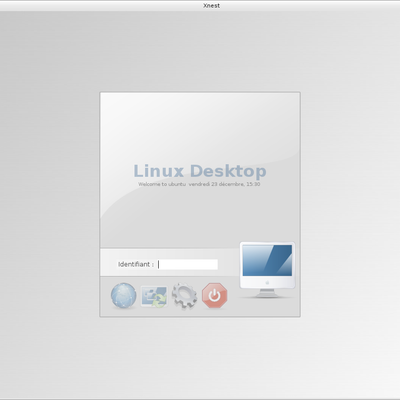Click empty space right of the Identifiant field
The image size is (400, 400).
point(228,264)
